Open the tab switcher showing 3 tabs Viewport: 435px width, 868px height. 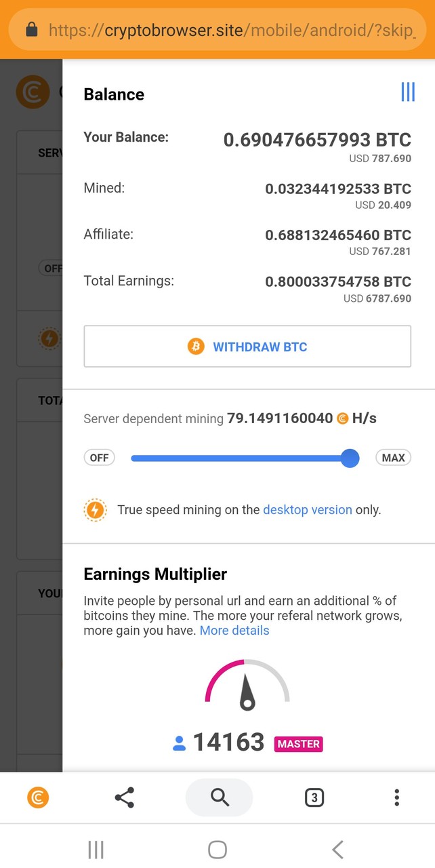point(314,797)
